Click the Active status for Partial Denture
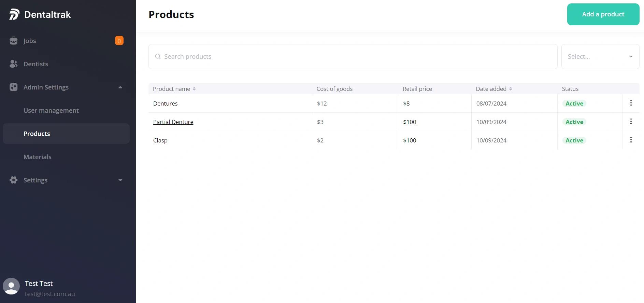The image size is (644, 303). click(574, 122)
